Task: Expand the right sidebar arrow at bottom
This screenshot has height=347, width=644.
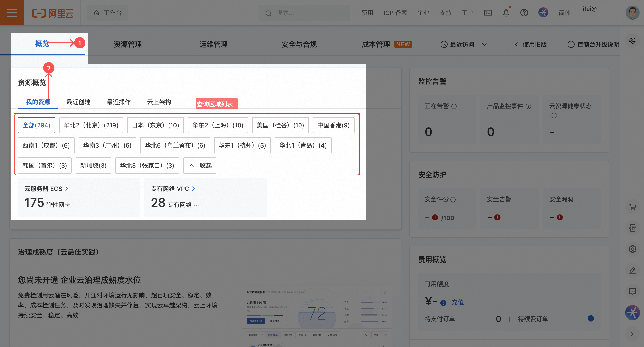Action: pos(633,334)
